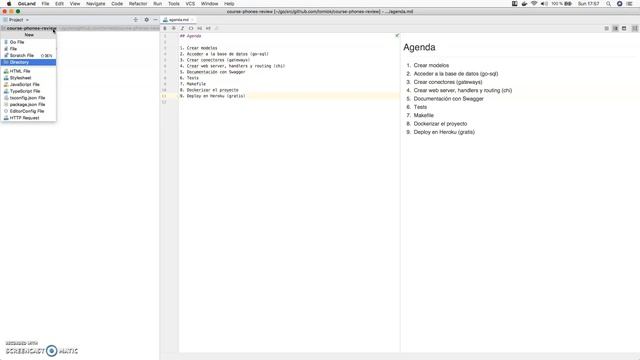Toggle auto-scroll preview icon
The height and width of the screenshot is (360, 640).
(635, 29)
